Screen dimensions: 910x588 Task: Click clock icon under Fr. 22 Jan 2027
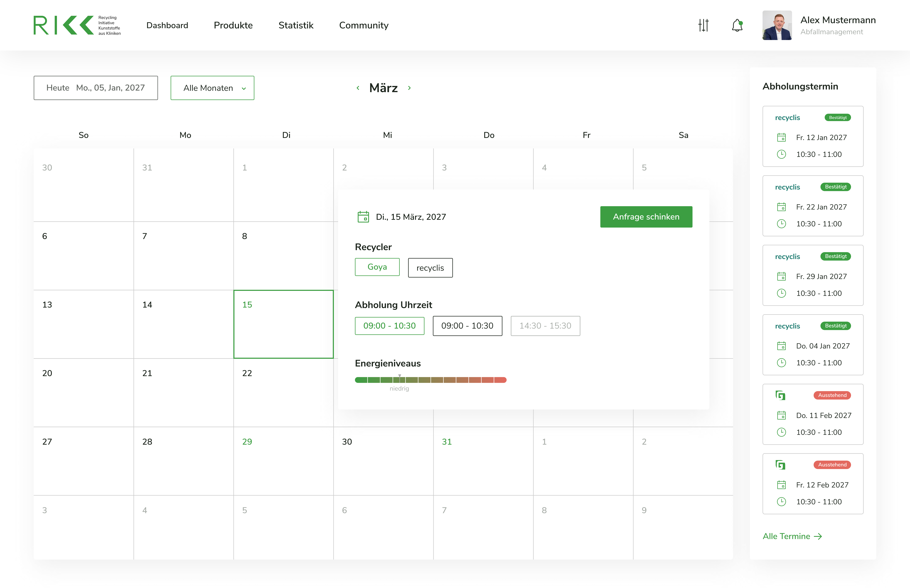pos(781,224)
